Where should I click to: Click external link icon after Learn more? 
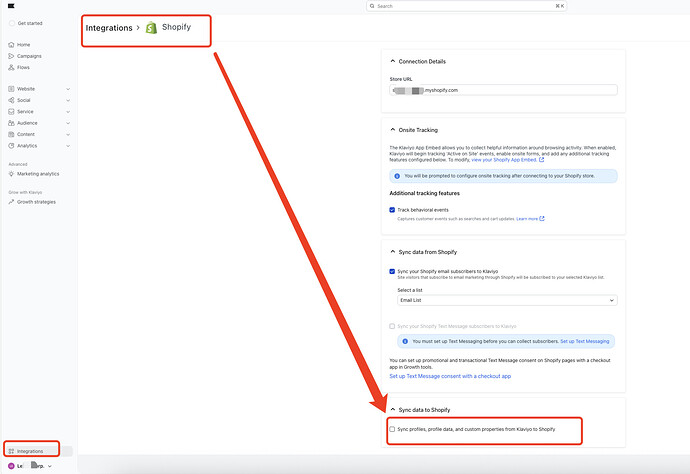542,218
